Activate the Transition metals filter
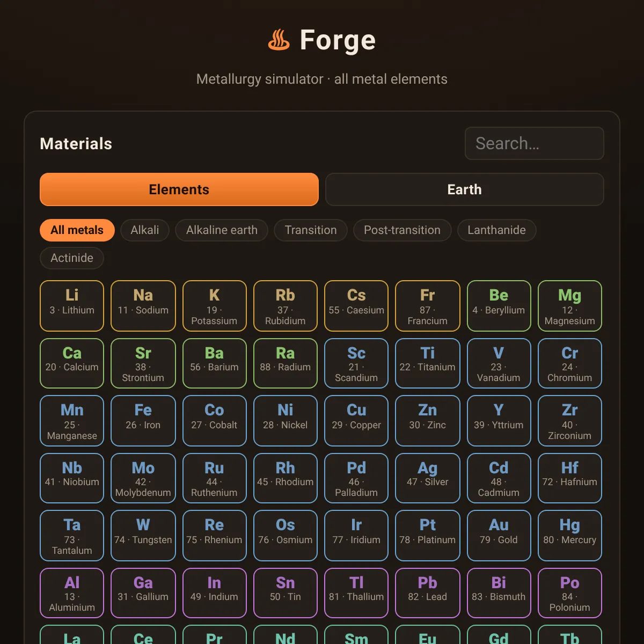This screenshot has height=644, width=644. coord(311,230)
